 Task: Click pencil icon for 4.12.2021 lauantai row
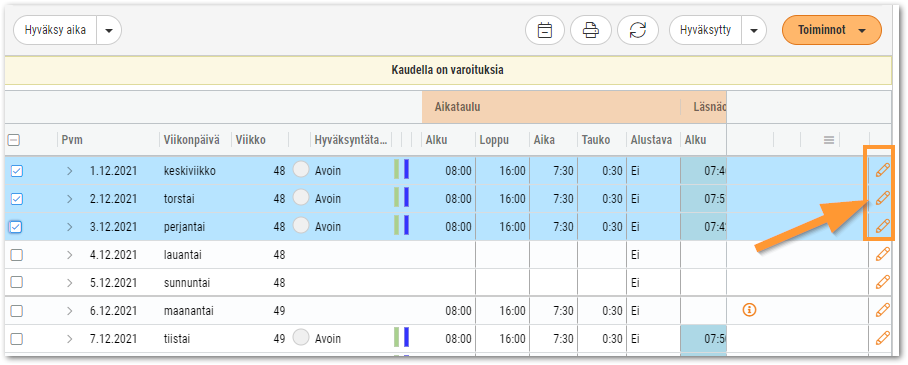(882, 254)
